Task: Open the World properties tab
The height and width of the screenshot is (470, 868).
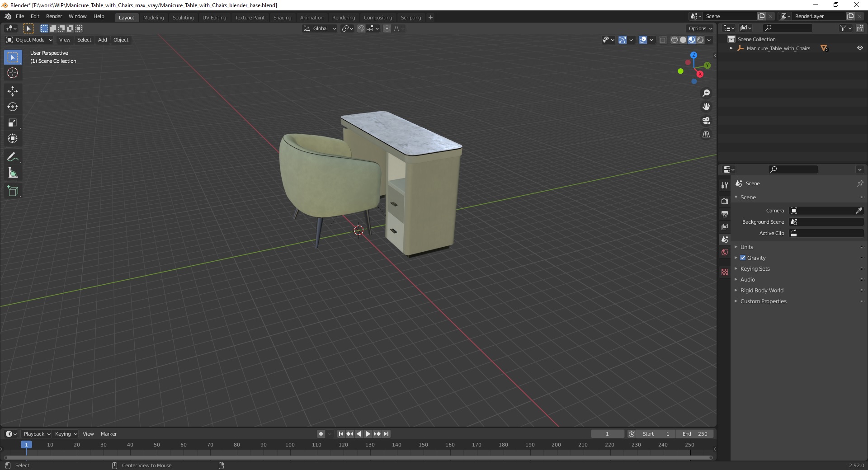Action: point(725,252)
